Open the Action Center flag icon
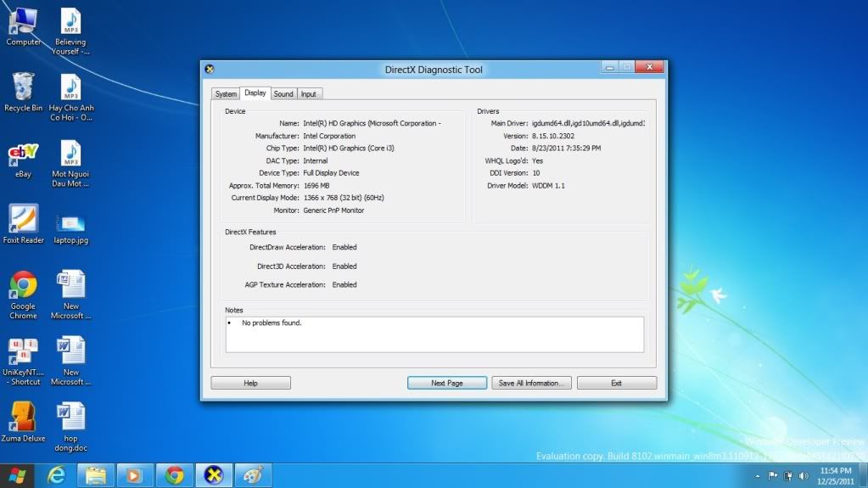Screen dimensions: 868x488 tap(773, 476)
